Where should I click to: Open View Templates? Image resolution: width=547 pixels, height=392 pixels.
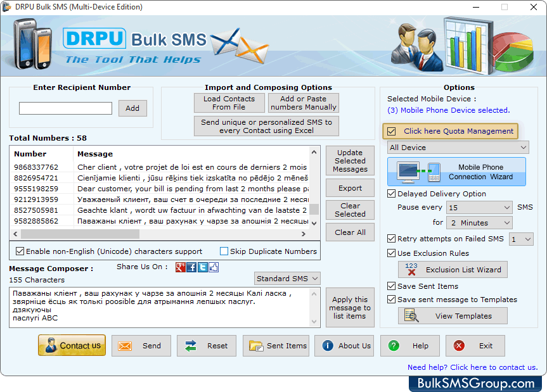(x=452, y=315)
